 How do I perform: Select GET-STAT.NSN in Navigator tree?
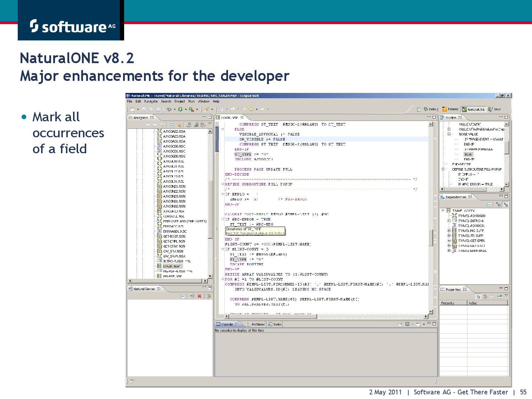coord(174,246)
